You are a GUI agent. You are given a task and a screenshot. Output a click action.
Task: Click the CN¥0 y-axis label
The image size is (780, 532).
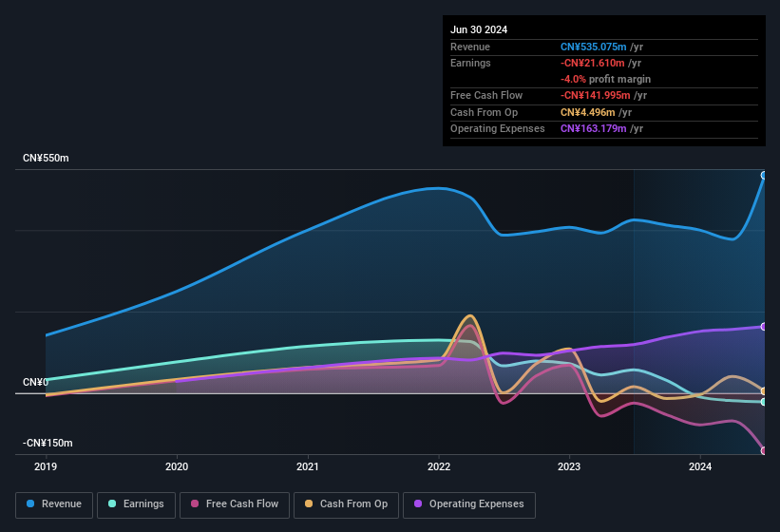pos(36,382)
